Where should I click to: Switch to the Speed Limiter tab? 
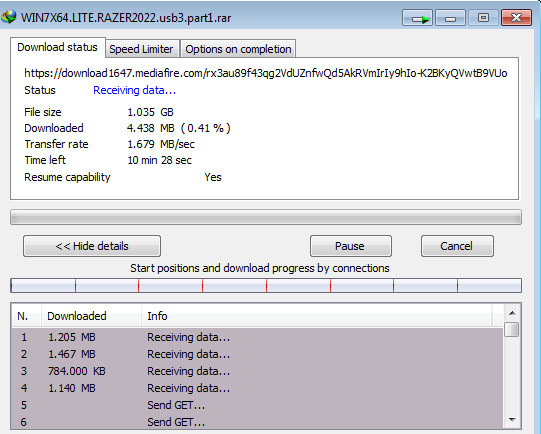pyautogui.click(x=141, y=49)
